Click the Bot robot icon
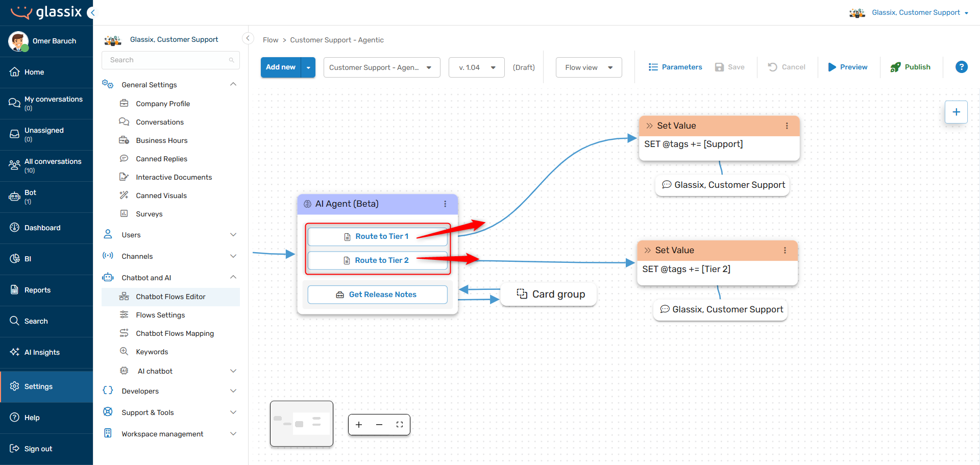This screenshot has width=980, height=465. pyautogui.click(x=14, y=197)
